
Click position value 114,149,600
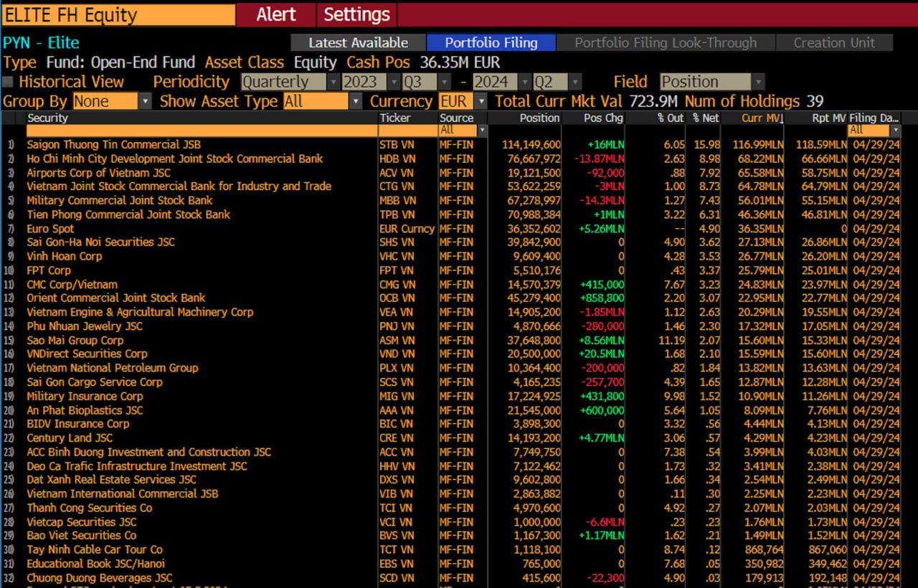531,145
